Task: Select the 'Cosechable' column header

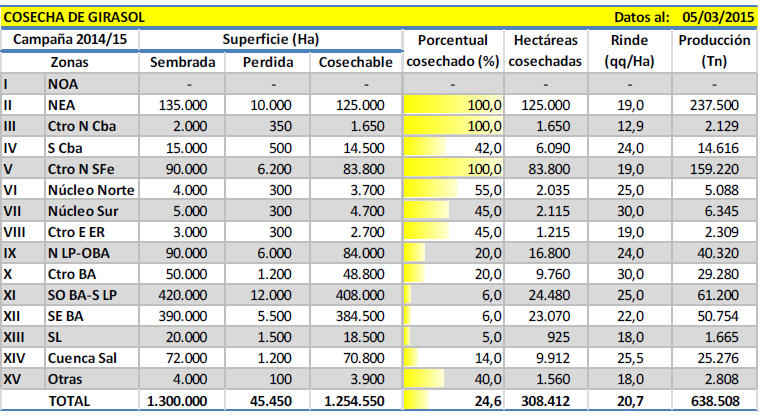Action: pos(355,62)
